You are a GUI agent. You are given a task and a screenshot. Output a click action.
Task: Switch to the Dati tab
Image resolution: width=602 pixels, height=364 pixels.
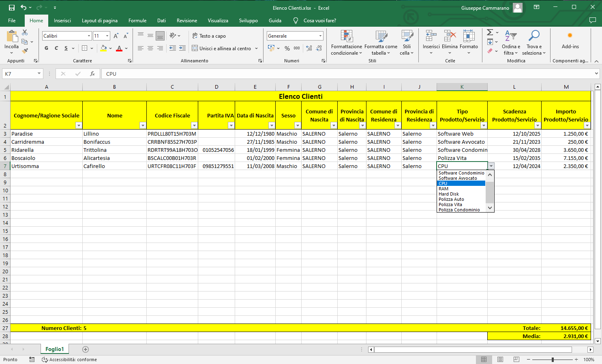(161, 21)
